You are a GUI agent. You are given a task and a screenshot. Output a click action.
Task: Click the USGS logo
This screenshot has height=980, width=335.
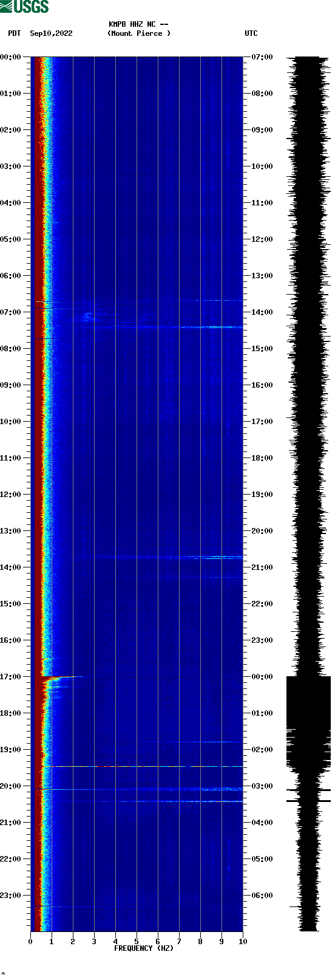(24, 7)
